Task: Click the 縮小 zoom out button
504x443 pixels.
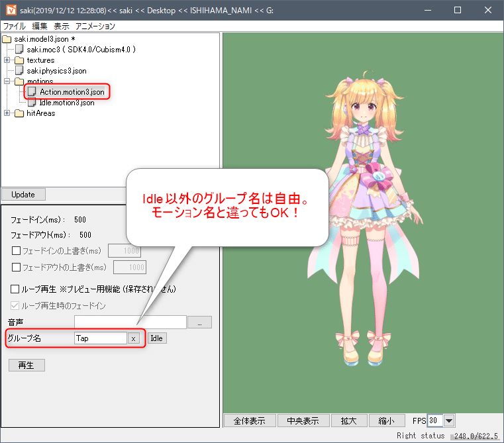Action: click(386, 420)
